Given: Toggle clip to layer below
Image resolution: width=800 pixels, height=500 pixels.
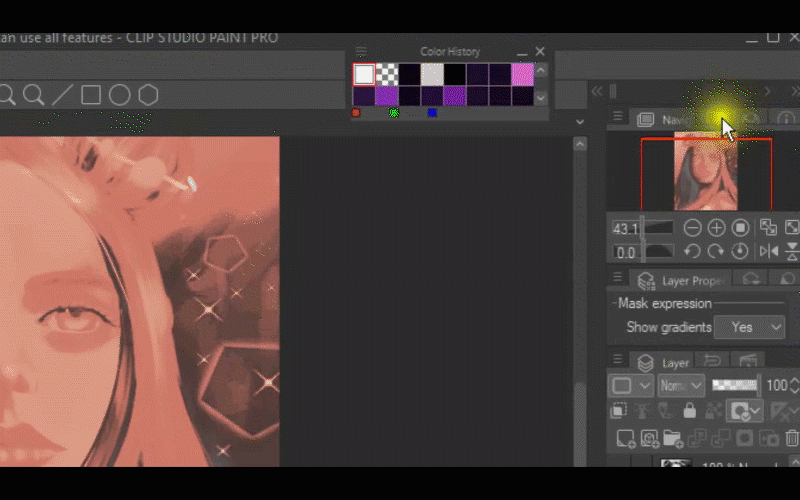Looking at the screenshot, I should click(x=618, y=410).
